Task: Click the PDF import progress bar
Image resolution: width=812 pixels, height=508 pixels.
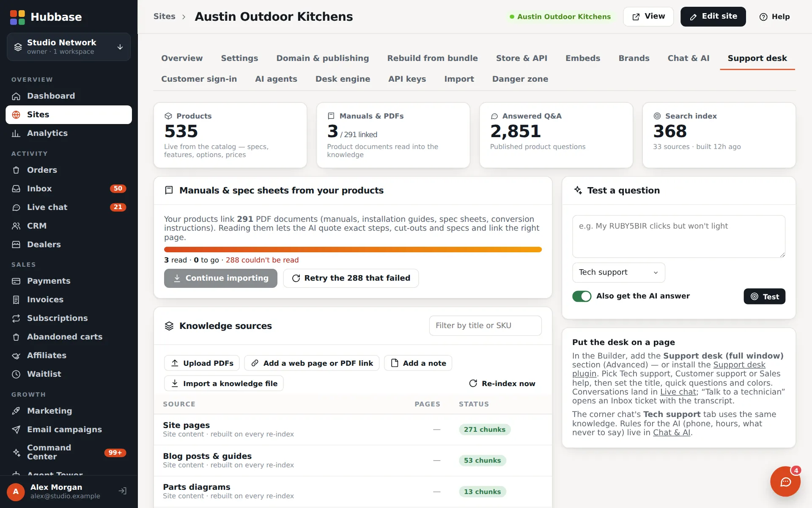Action: (x=353, y=250)
